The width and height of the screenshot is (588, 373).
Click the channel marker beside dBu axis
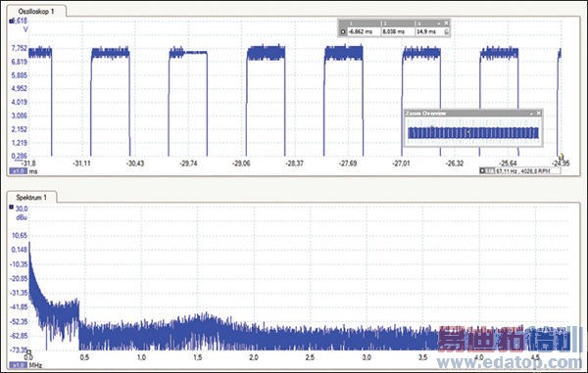(x=11, y=207)
